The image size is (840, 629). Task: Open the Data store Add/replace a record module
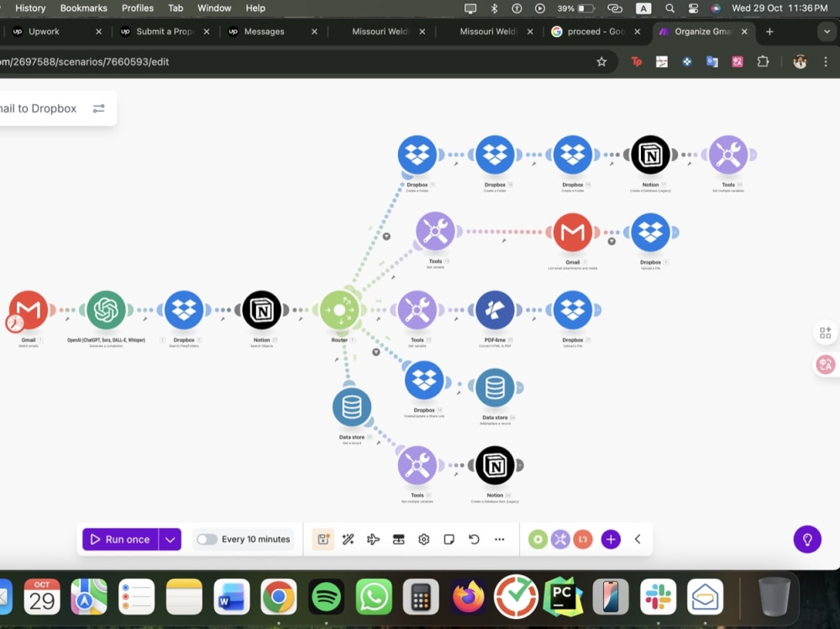[x=495, y=387]
